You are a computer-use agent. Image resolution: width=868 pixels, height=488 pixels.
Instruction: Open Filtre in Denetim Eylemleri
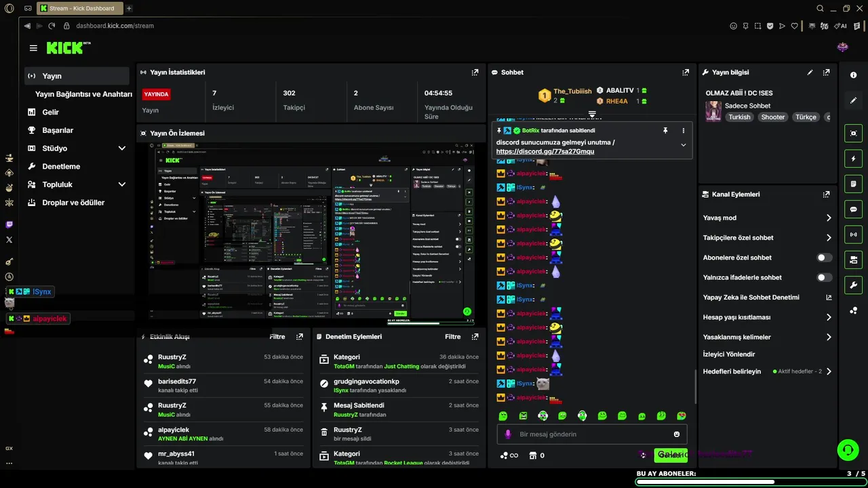453,337
